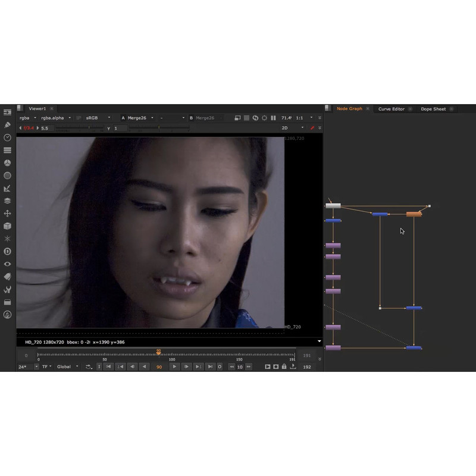Screen dimensions: 476x476
Task: Toggle the viewer lock icon in playback bar
Action: (284, 367)
